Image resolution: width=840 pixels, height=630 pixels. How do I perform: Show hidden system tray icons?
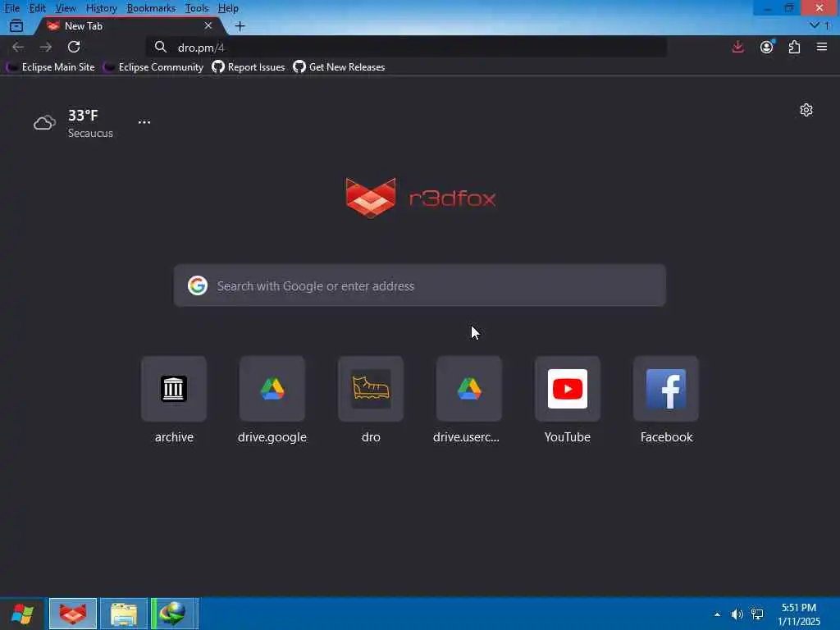pyautogui.click(x=717, y=614)
